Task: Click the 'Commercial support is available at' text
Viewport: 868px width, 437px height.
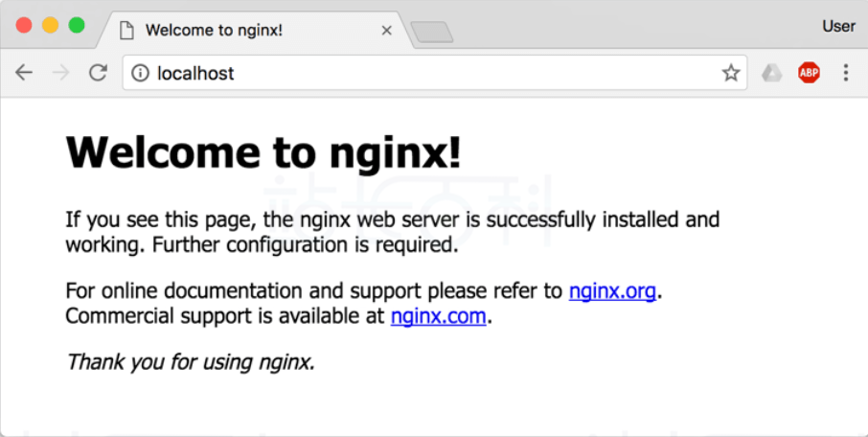Action: (x=225, y=316)
